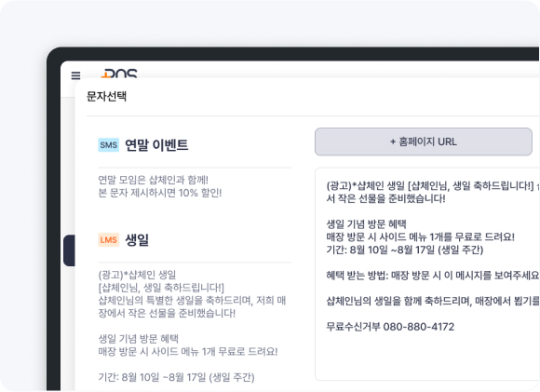The height and width of the screenshot is (392, 540).
Task: Click the POS logo in header
Action: 119,73
